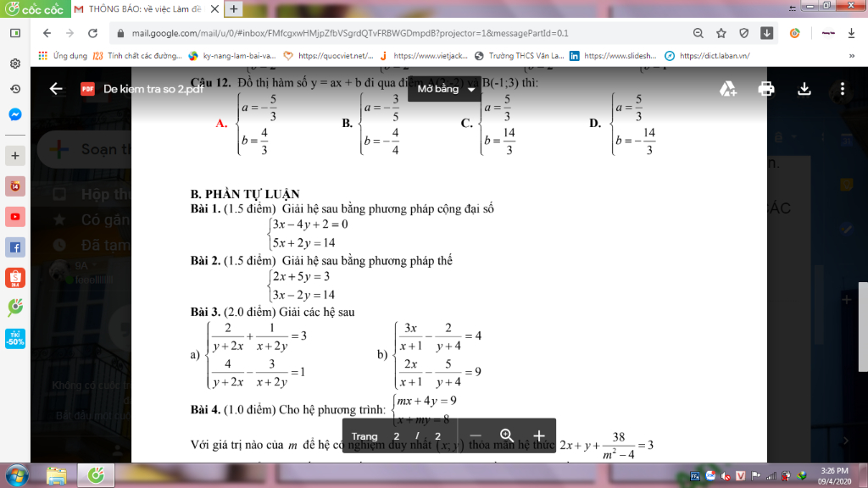
Task: Open browsing history in sidebar
Action: point(15,89)
